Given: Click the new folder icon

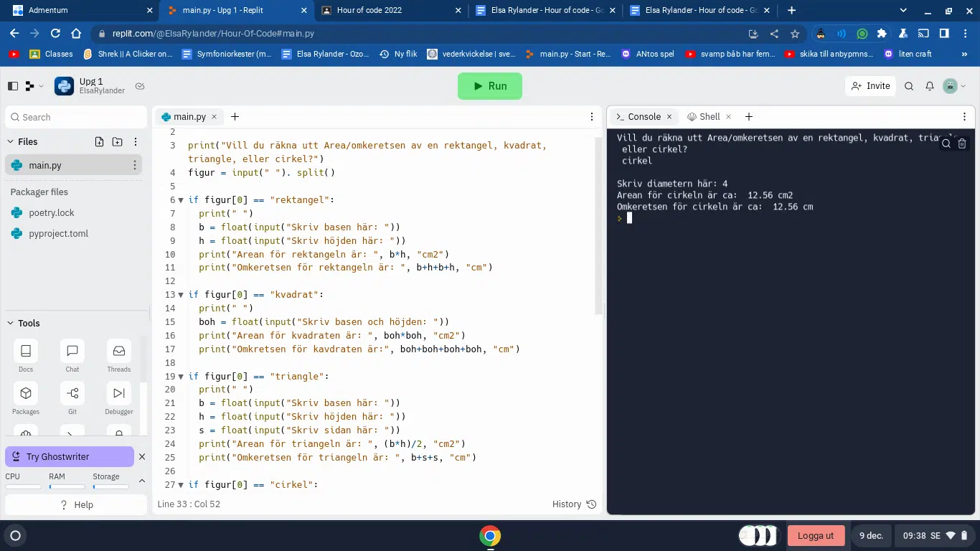Looking at the screenshot, I should click(x=118, y=142).
